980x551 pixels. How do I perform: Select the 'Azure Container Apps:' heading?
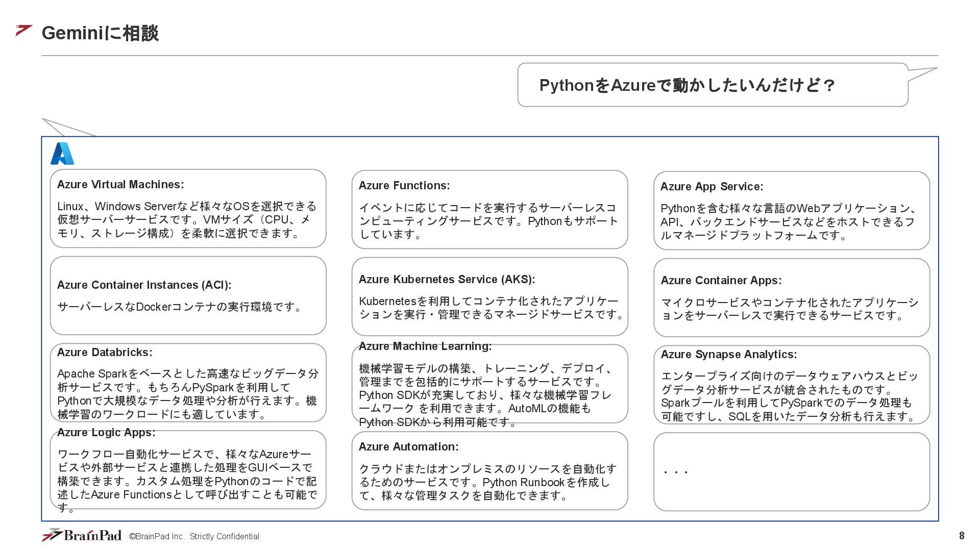pyautogui.click(x=721, y=281)
